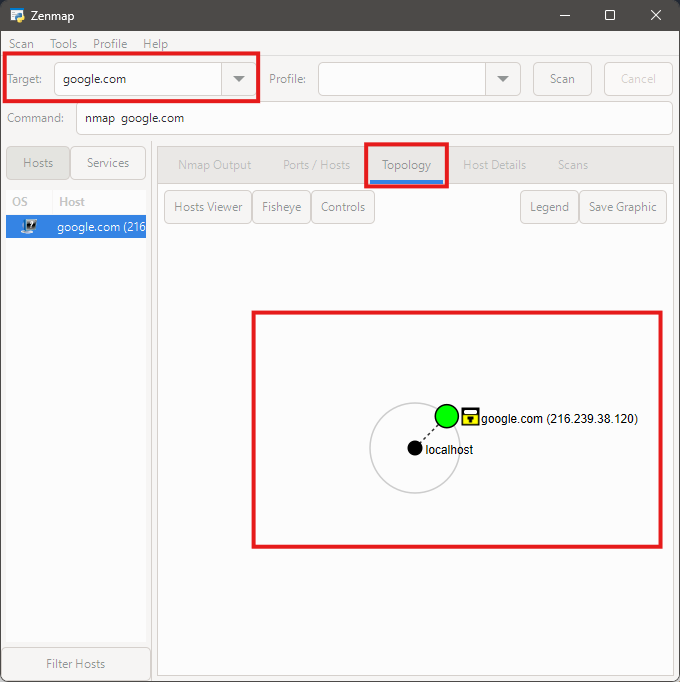The width and height of the screenshot is (680, 682).
Task: Select the google.com host row in list
Action: point(76,227)
